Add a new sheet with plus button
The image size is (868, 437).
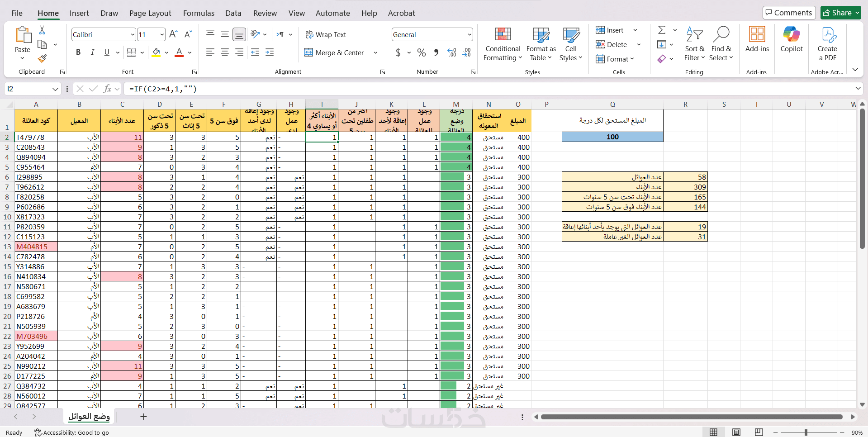(x=143, y=417)
